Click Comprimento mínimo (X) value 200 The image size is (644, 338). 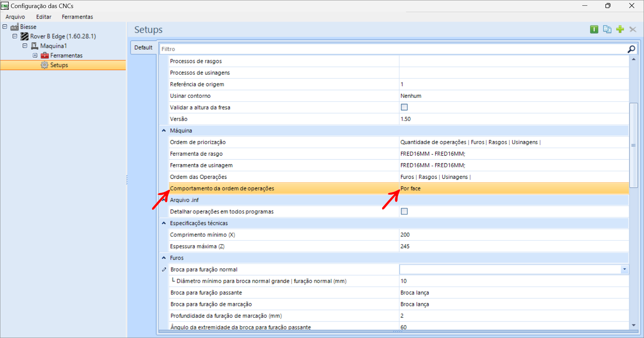pyautogui.click(x=405, y=235)
